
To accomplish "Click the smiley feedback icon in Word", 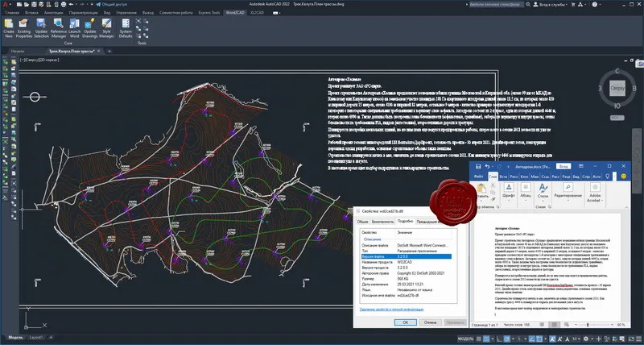I will (x=623, y=176).
